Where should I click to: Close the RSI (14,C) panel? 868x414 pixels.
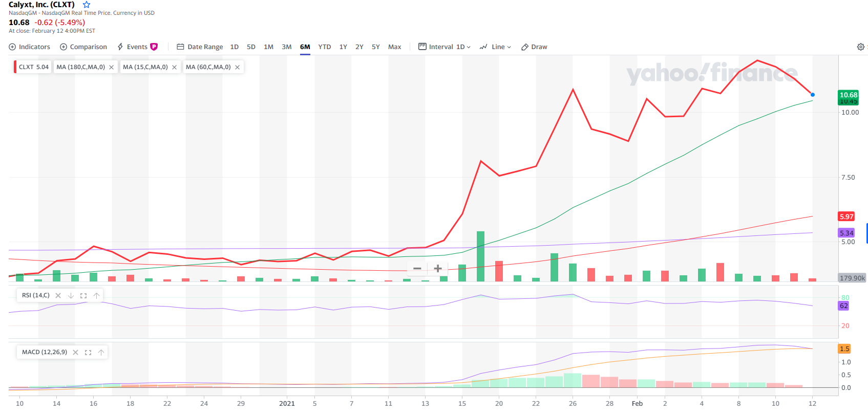click(58, 295)
